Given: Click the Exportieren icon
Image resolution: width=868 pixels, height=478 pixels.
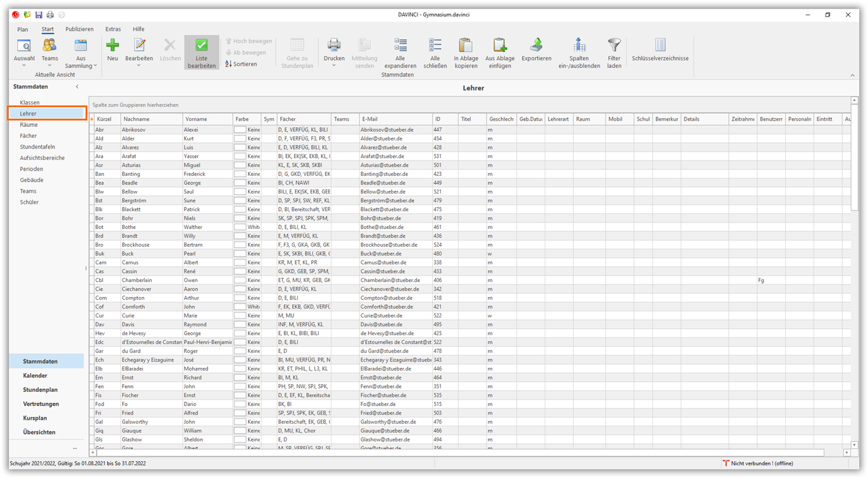Looking at the screenshot, I should [x=536, y=46].
